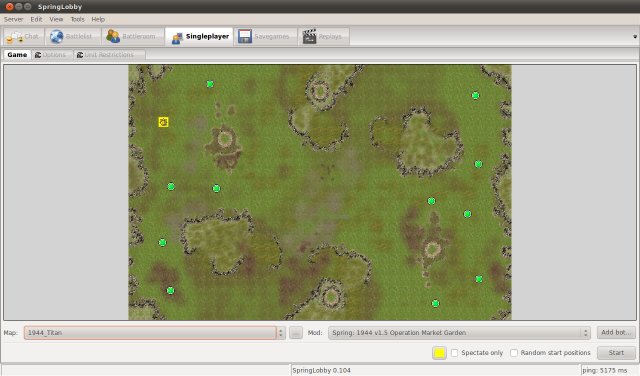640x376 pixels.
Task: Click the Chat bubbles icon
Action: tap(15, 37)
